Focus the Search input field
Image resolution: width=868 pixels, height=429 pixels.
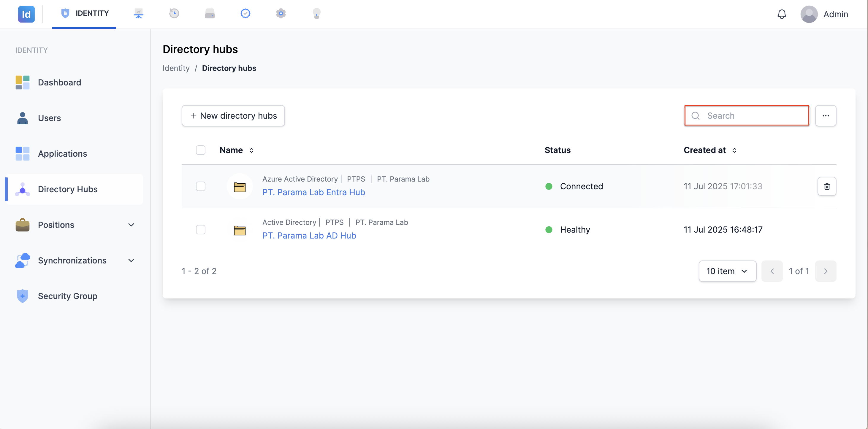point(747,116)
